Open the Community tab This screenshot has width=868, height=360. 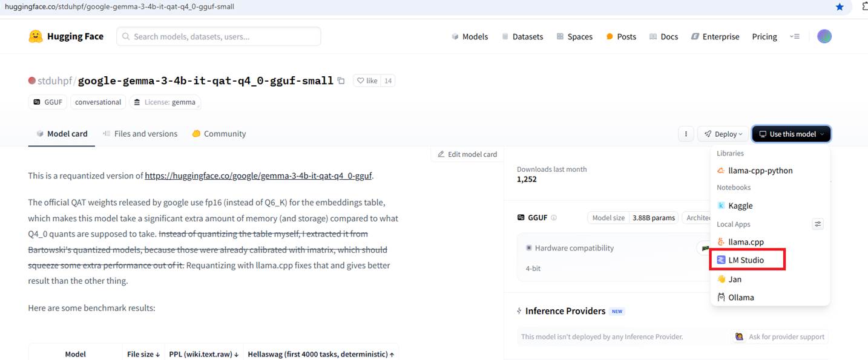point(219,134)
